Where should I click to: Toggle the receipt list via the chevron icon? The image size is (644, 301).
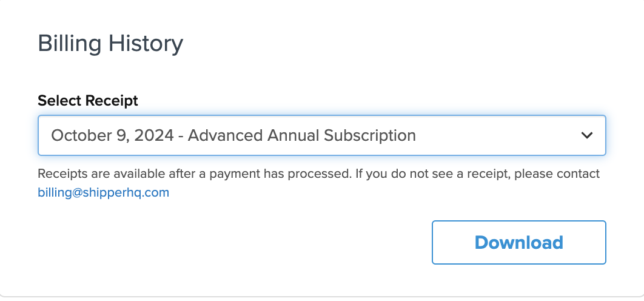(x=586, y=135)
